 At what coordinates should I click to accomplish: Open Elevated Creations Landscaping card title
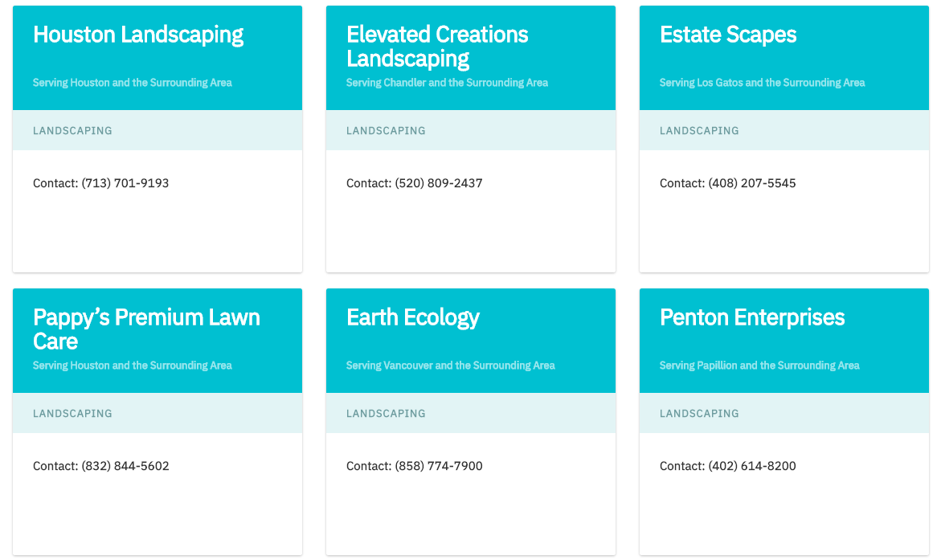click(x=437, y=47)
